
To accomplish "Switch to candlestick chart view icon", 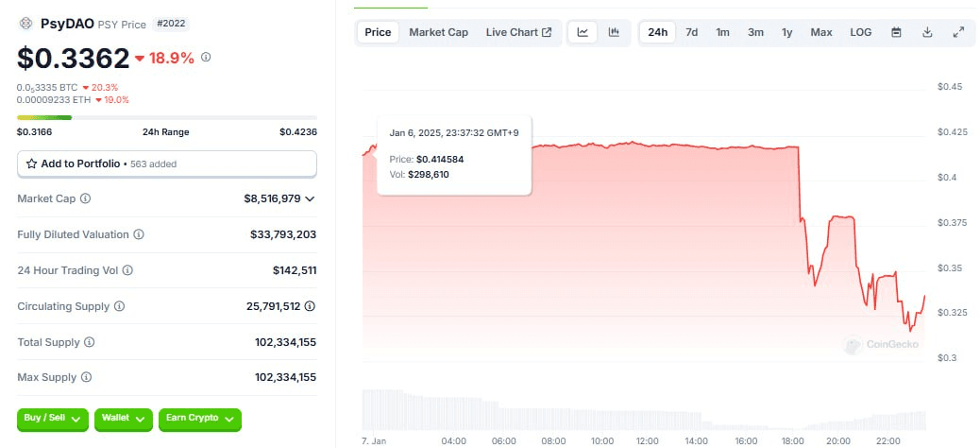I will pos(614,32).
